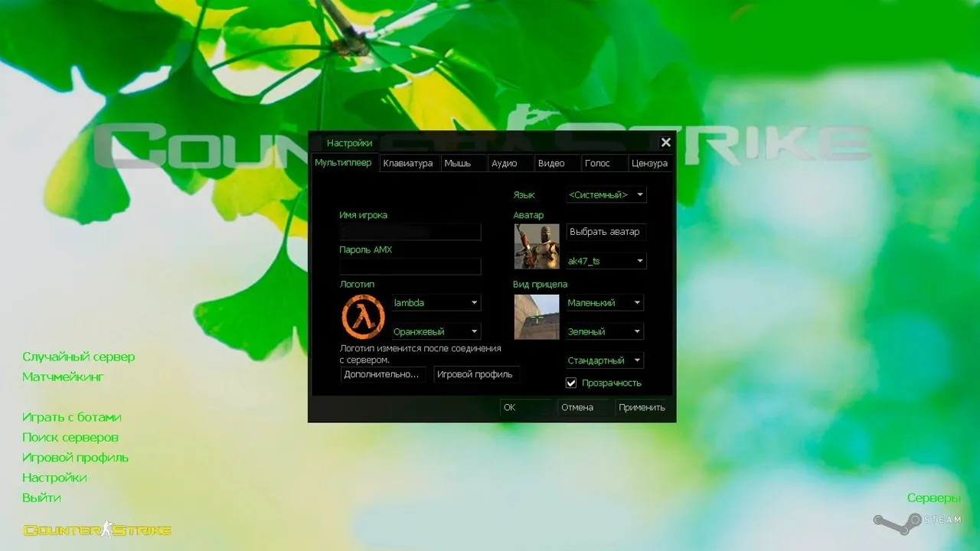Click the Применить button
The height and width of the screenshot is (551, 980).
point(642,407)
